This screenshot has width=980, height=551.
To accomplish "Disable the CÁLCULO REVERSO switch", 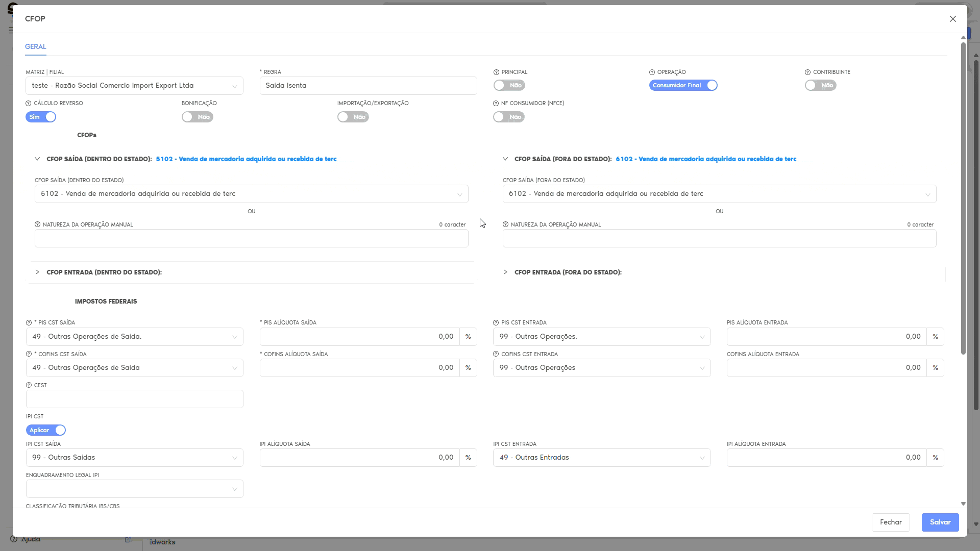I will tap(41, 117).
